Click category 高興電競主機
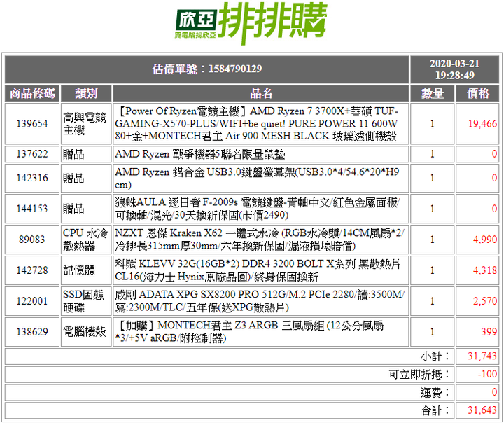Screen dimensions: 504x423 pos(85,124)
